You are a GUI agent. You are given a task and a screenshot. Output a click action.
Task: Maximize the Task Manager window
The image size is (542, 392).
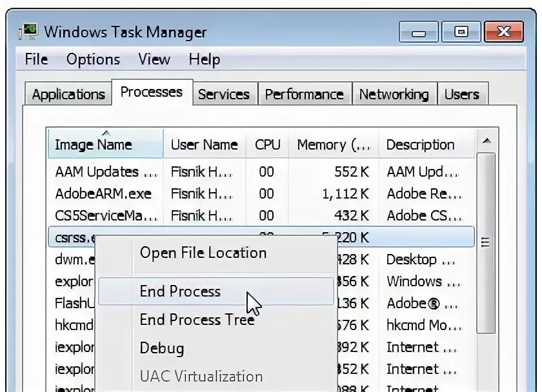pos(461,32)
